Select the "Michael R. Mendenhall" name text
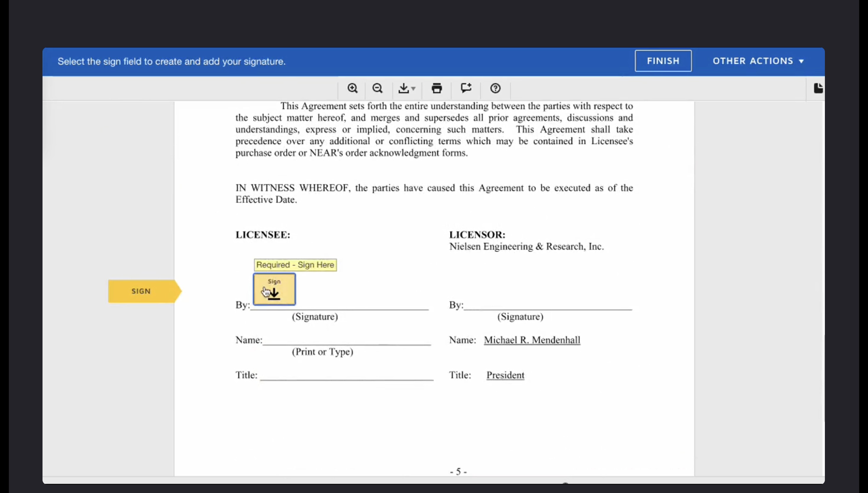This screenshot has width=868, height=493. 532,340
